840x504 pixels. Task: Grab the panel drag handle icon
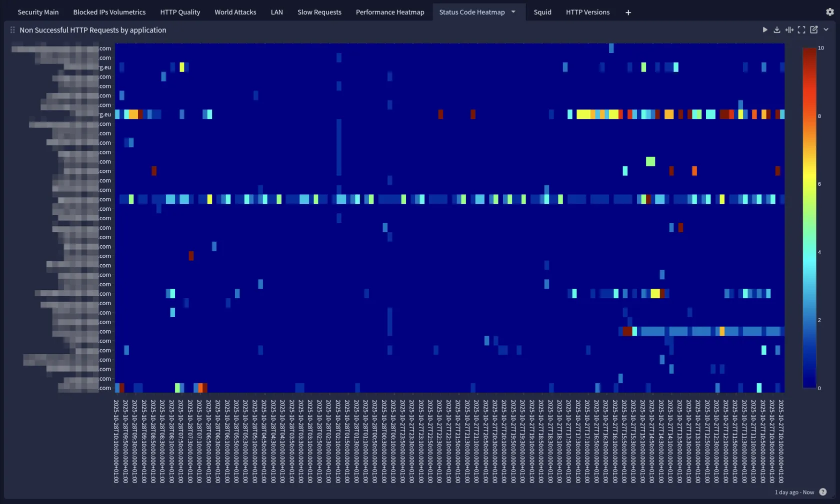(12, 30)
